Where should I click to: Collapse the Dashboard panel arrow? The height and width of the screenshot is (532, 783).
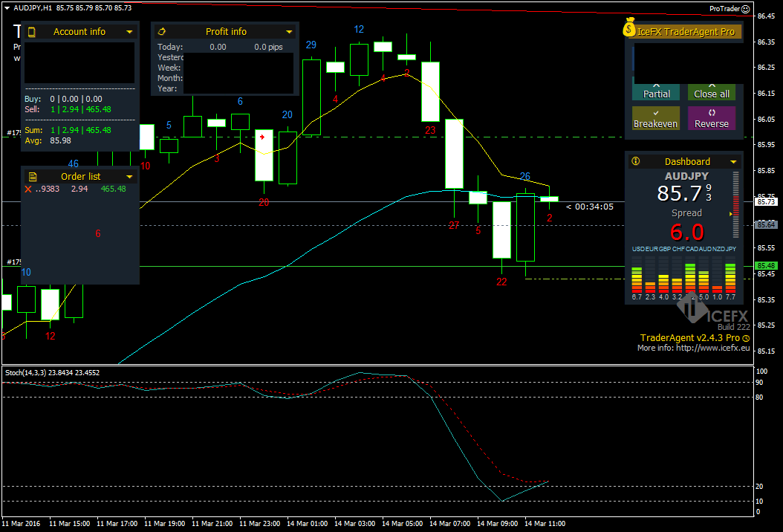tap(733, 162)
